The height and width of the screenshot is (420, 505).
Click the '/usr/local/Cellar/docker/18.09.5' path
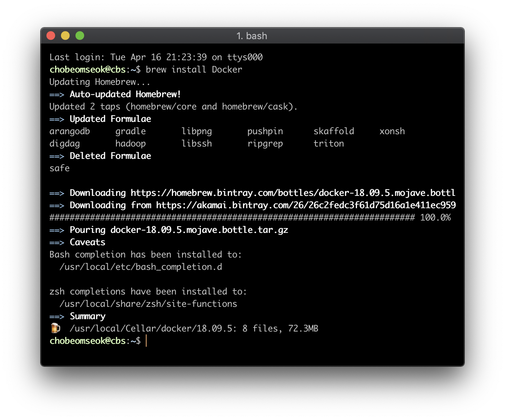point(151,329)
